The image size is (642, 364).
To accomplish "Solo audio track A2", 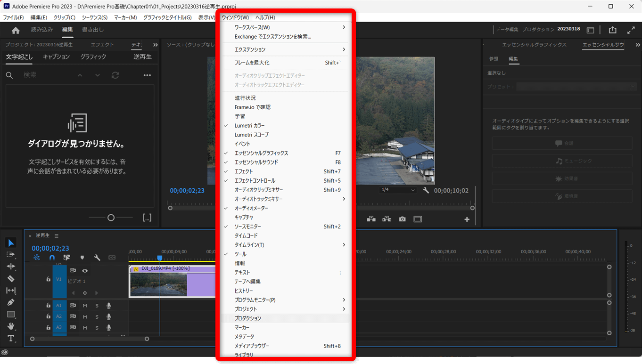I will [x=97, y=316].
